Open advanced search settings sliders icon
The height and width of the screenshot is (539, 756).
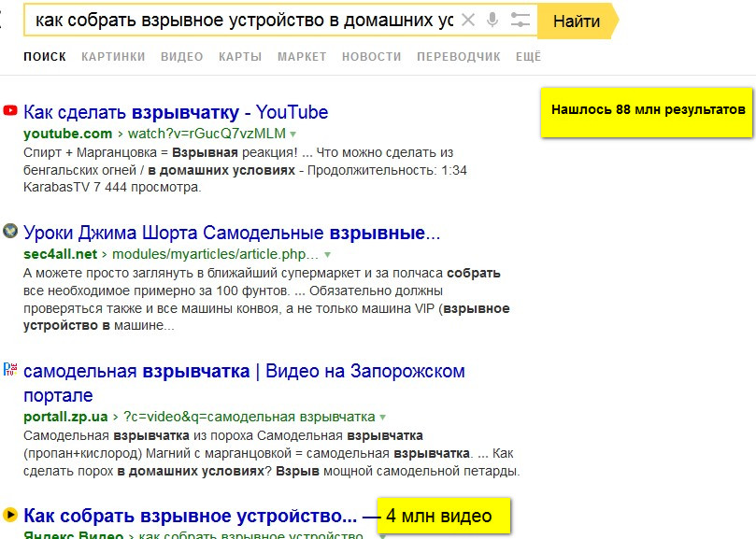[521, 20]
